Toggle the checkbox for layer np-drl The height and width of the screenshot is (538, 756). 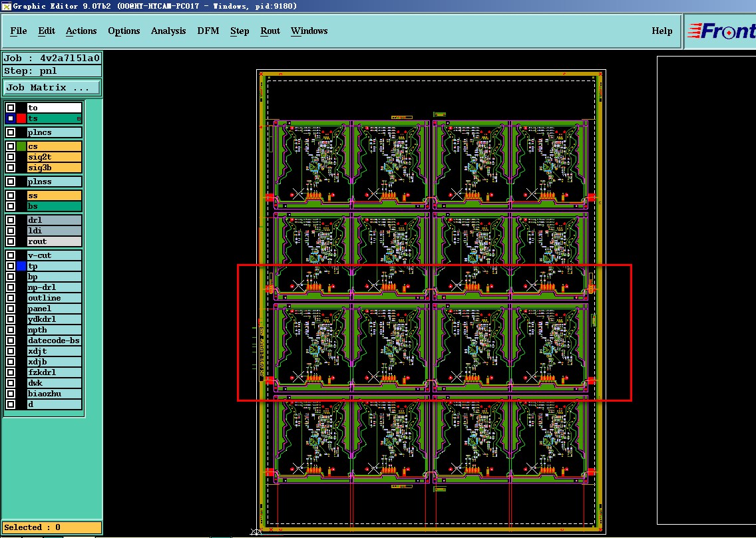click(11, 287)
